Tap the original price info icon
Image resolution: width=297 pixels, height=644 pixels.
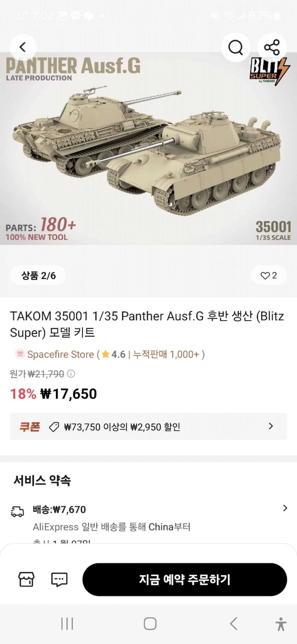pyautogui.click(x=71, y=374)
